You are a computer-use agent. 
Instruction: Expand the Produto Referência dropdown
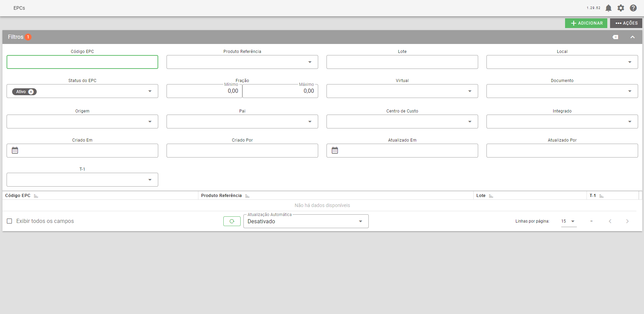coord(310,62)
